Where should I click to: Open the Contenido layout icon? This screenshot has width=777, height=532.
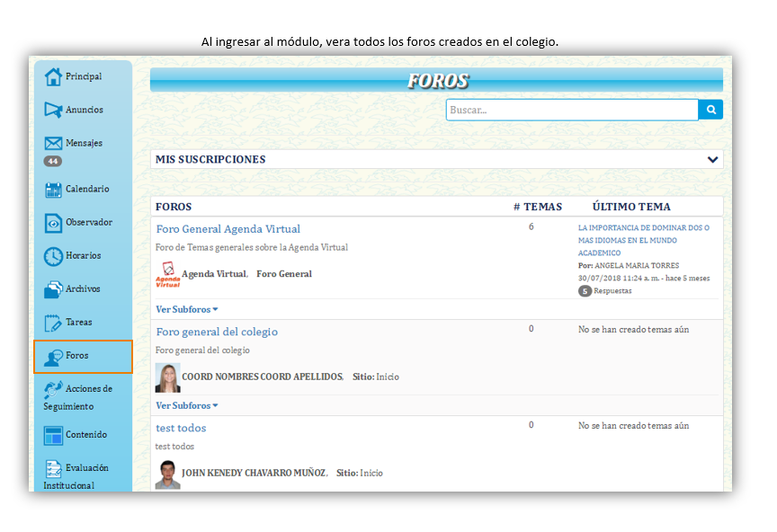click(53, 436)
